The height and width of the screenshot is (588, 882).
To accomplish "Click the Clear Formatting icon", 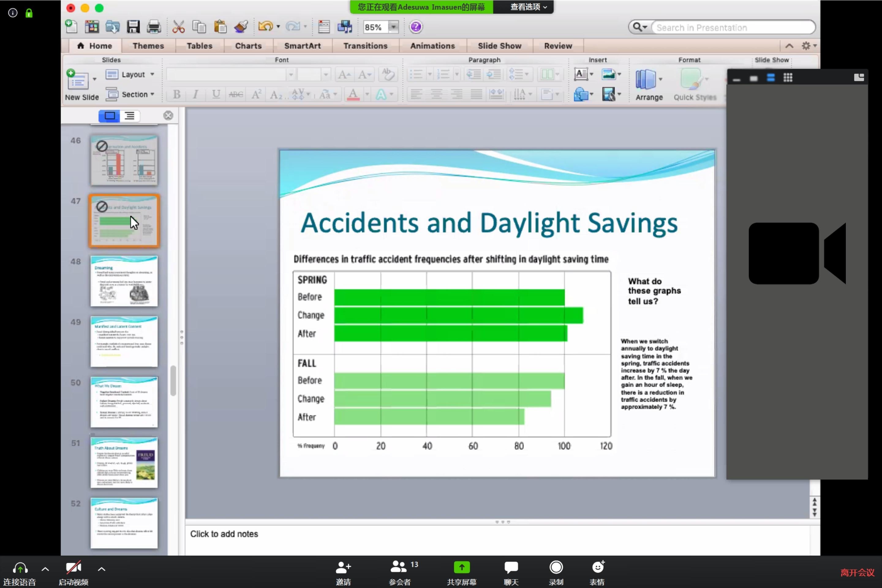I will pyautogui.click(x=387, y=74).
